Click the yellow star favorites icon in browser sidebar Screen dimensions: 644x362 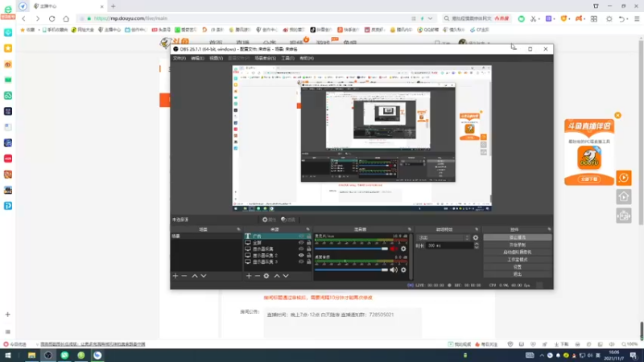tap(8, 48)
